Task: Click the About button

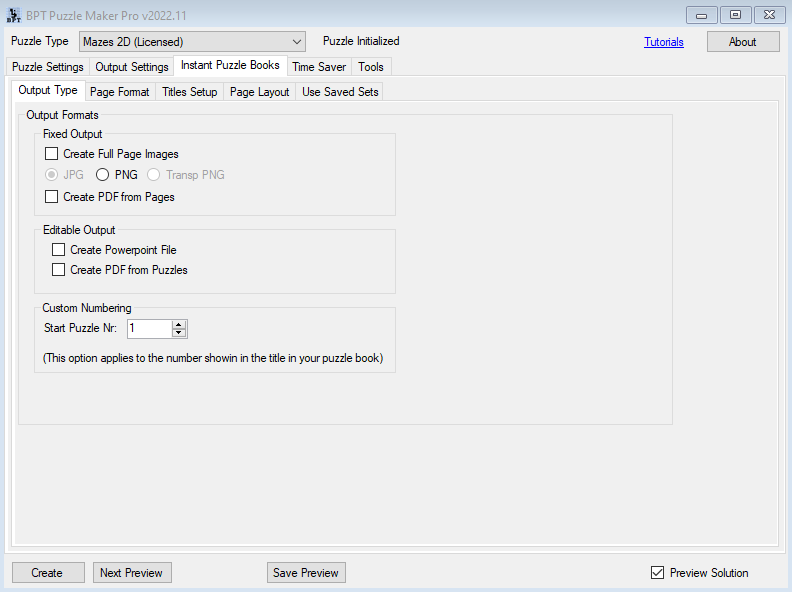Action: [742, 42]
